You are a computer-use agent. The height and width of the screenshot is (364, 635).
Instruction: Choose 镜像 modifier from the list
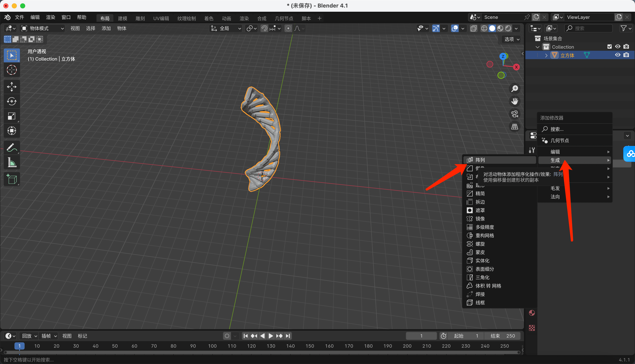pos(480,219)
